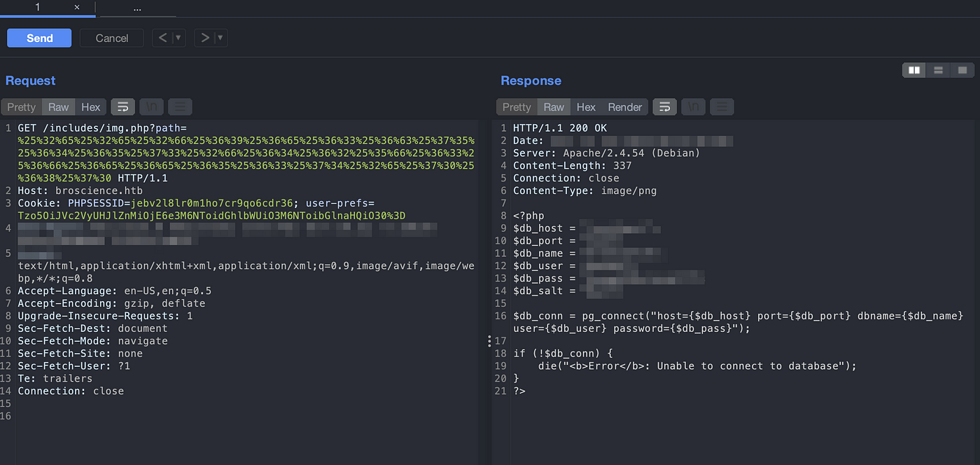This screenshot has width=980, height=465.
Task: Click the URL-encoded path payload text
Action: [246, 160]
